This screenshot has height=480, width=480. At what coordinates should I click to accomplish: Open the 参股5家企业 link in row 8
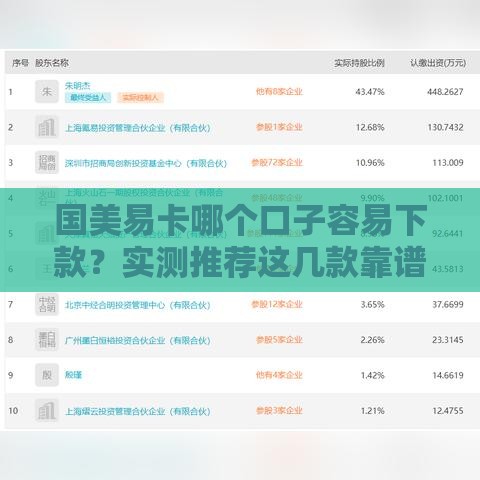pyautogui.click(x=279, y=340)
